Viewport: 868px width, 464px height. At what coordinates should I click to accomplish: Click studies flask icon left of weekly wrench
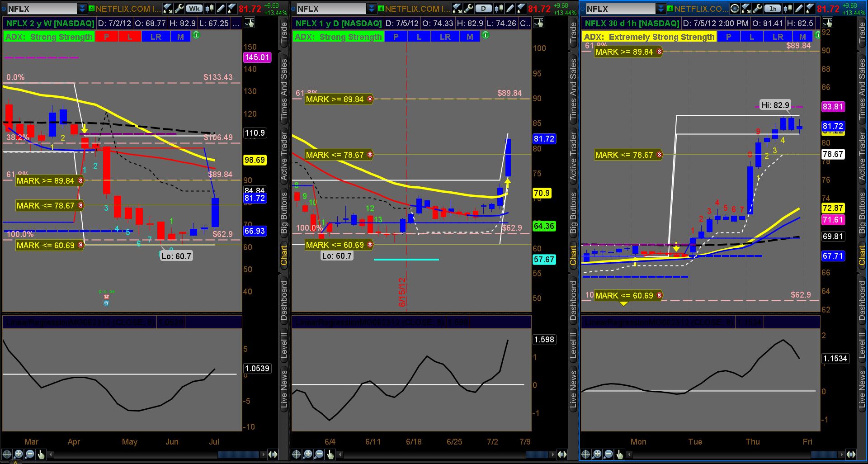pos(168,8)
